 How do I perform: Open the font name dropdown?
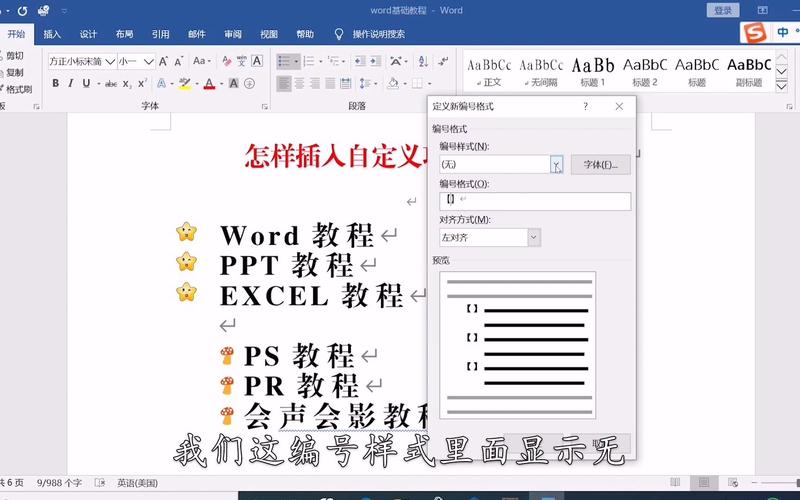(110, 62)
